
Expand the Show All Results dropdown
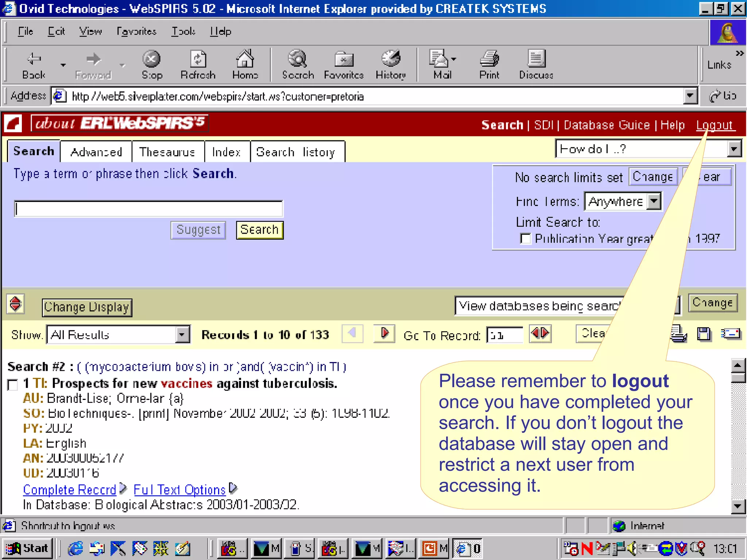pos(182,334)
